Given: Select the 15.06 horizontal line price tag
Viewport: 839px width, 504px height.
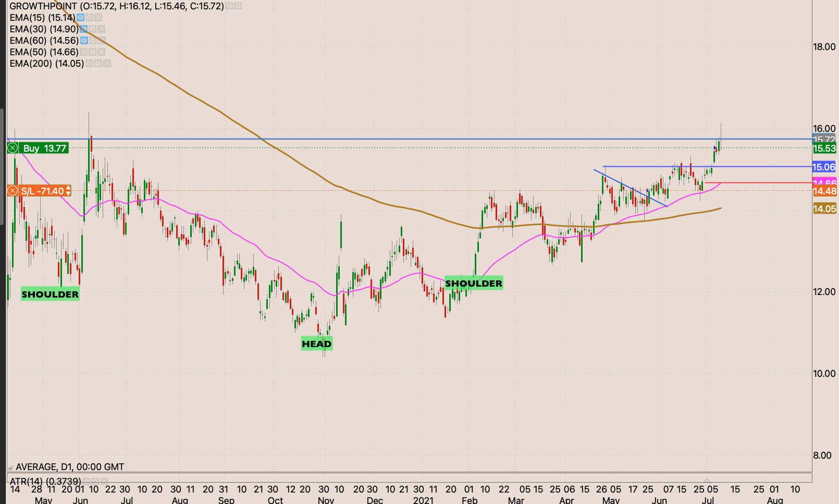Looking at the screenshot, I should coord(824,167).
